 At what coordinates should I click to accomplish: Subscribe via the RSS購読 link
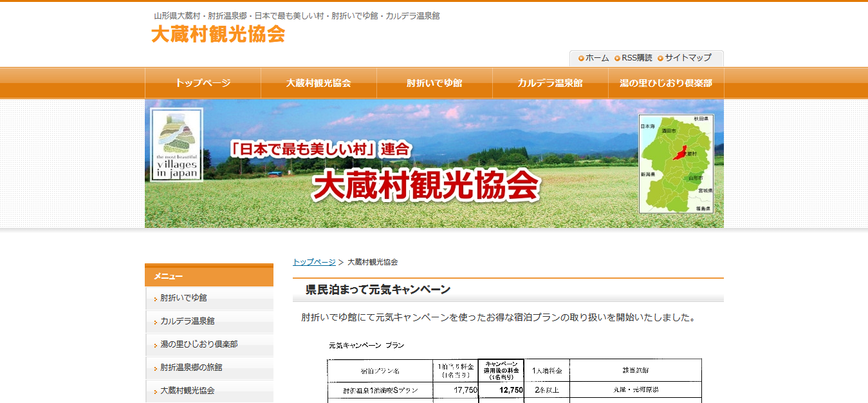click(x=637, y=58)
